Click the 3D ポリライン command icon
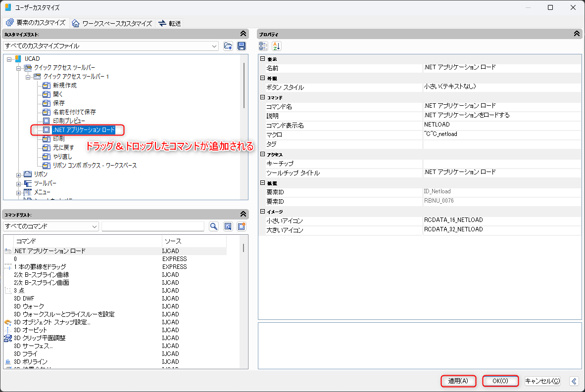 tap(8, 362)
